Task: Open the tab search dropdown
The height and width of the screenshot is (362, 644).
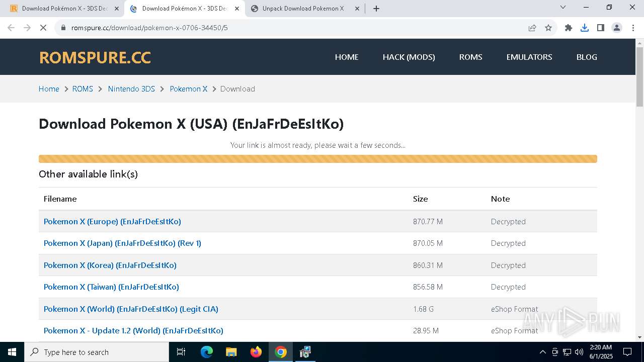Action: 563,7
